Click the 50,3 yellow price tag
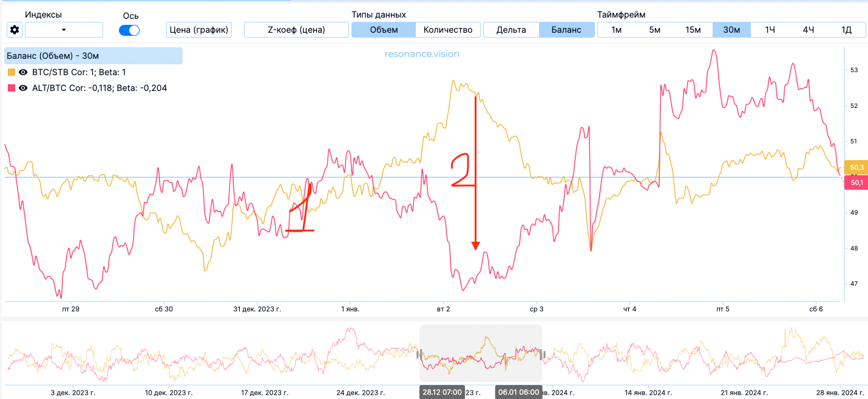868x399 pixels. coord(857,167)
